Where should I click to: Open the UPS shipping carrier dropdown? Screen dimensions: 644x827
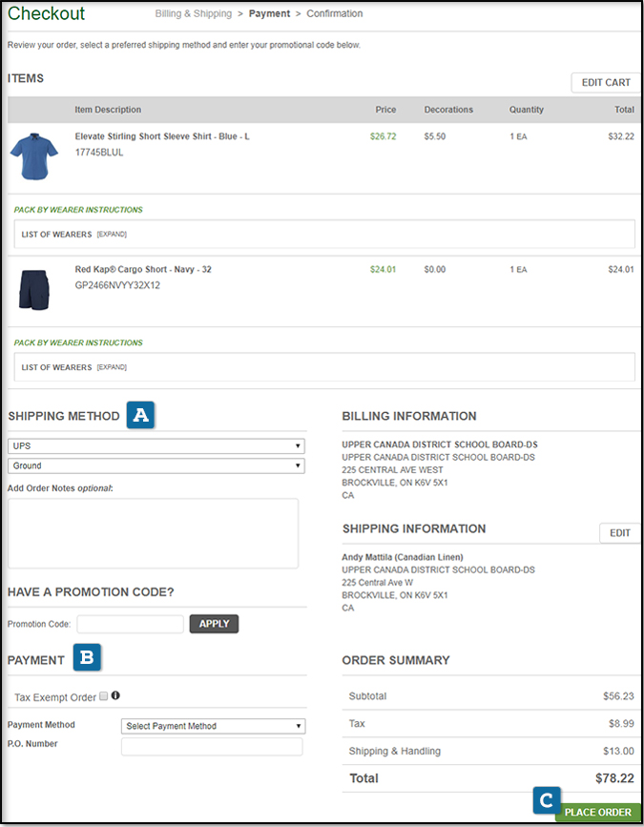(x=156, y=445)
